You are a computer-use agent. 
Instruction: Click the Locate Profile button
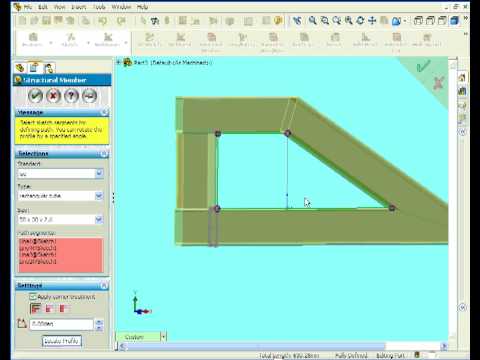click(x=62, y=341)
